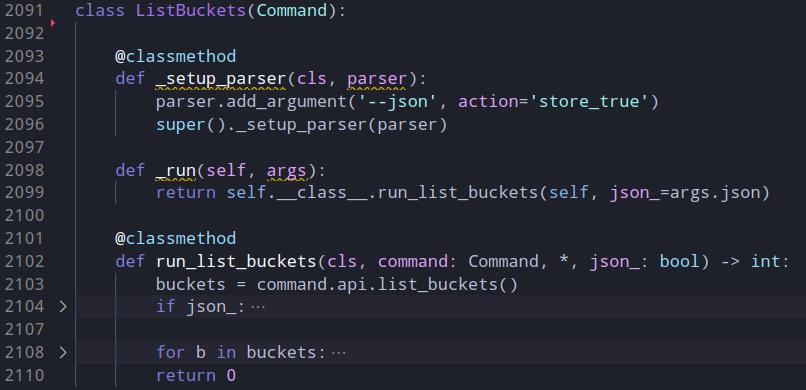Click folded ellipsis after 'if json_:'
This screenshot has height=390, width=806.
[258, 308]
